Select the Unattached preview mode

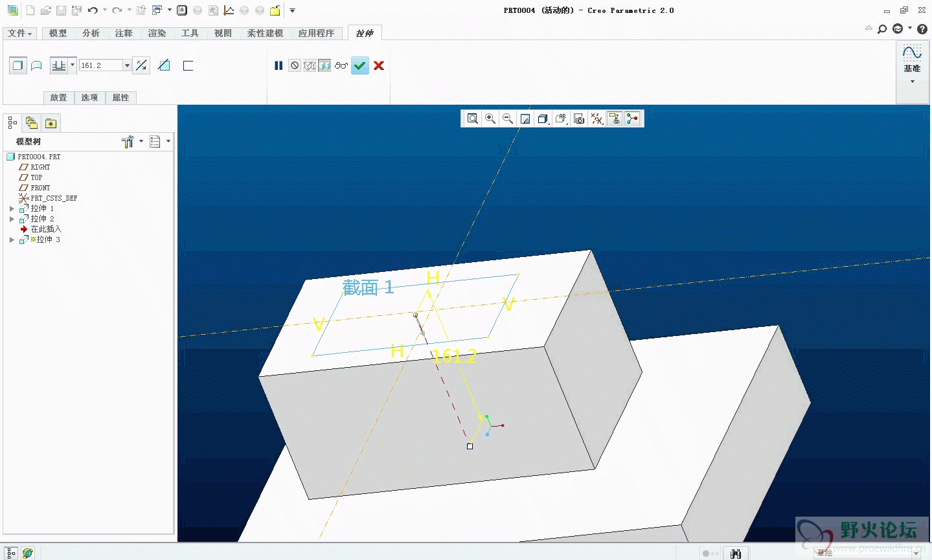pos(310,65)
